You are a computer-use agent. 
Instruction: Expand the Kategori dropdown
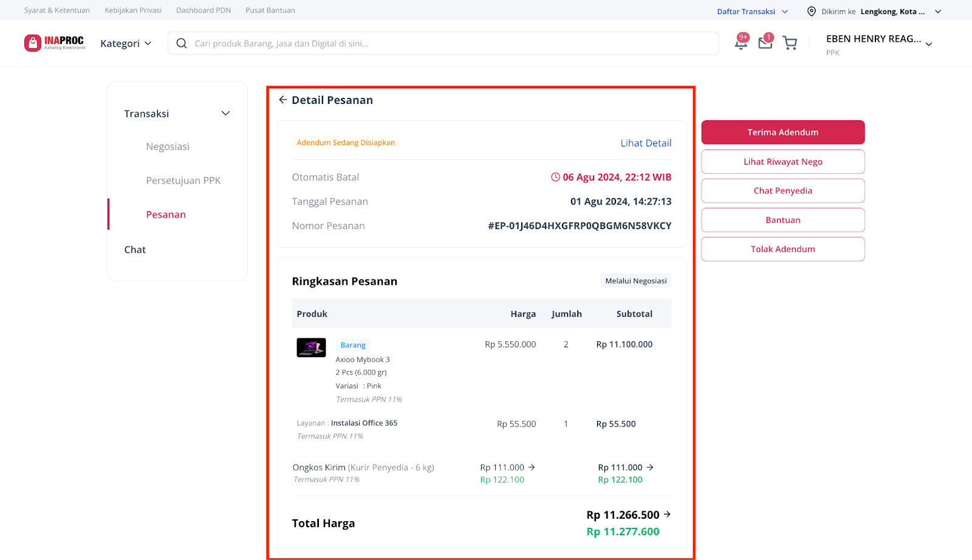point(126,44)
